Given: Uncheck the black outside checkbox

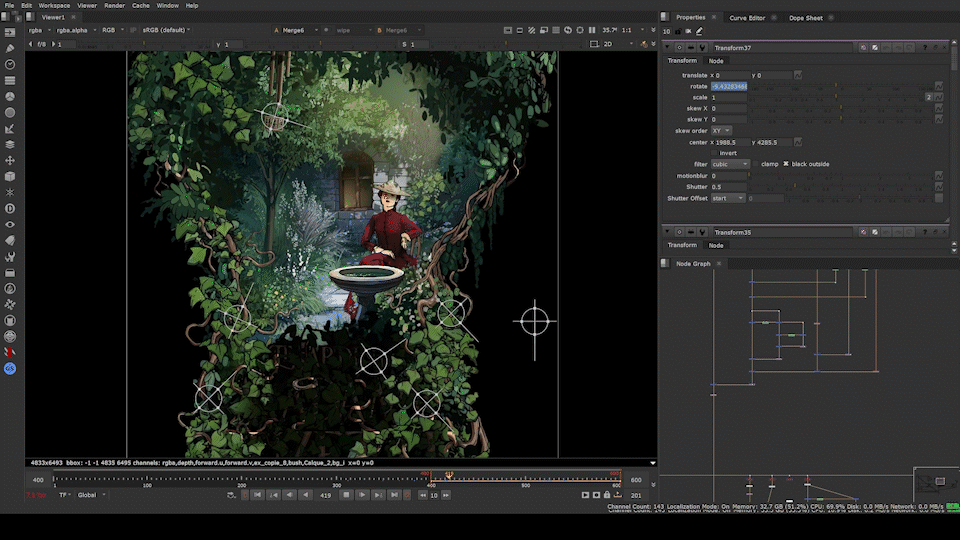Looking at the screenshot, I should (786, 164).
